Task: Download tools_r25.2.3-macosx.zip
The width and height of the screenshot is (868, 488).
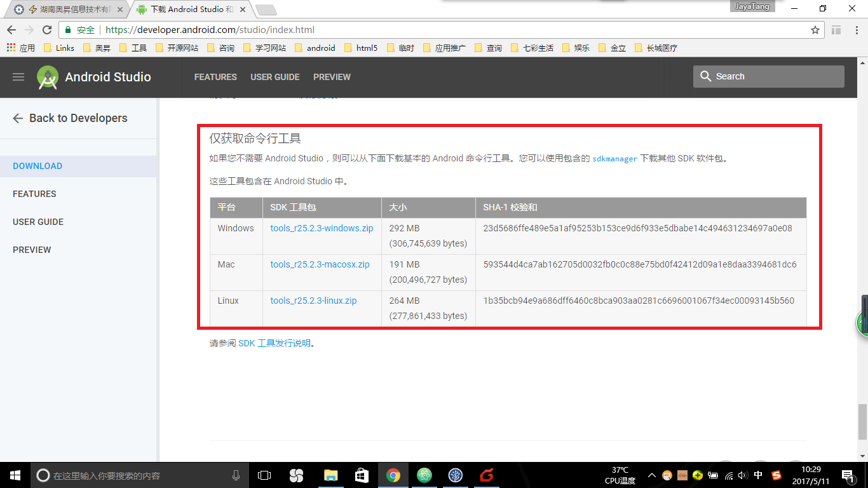Action: tap(320, 264)
